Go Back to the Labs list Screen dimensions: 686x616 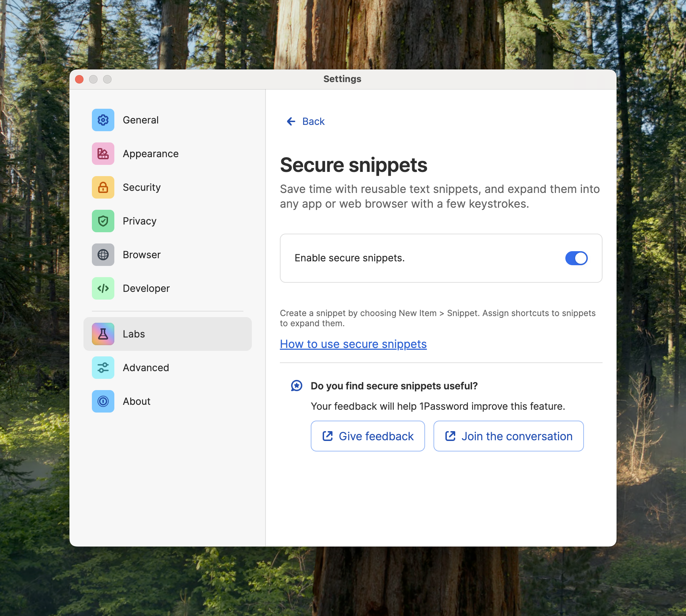coord(306,121)
